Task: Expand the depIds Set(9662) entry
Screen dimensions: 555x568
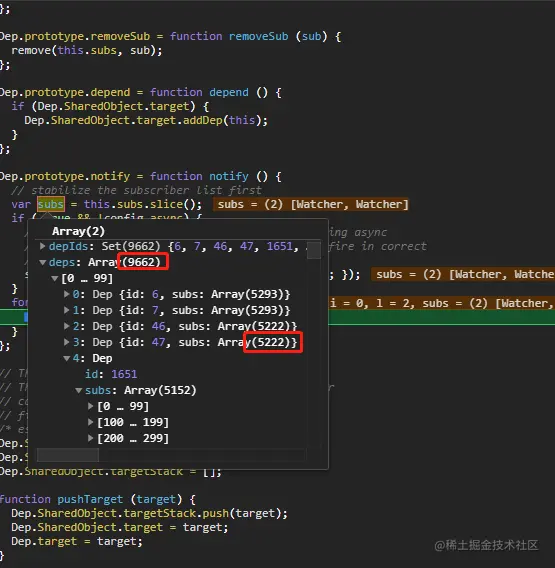Action: click(42, 246)
